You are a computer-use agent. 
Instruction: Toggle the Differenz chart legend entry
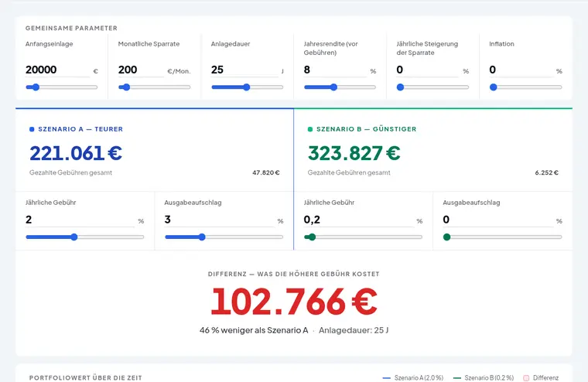coord(541,378)
